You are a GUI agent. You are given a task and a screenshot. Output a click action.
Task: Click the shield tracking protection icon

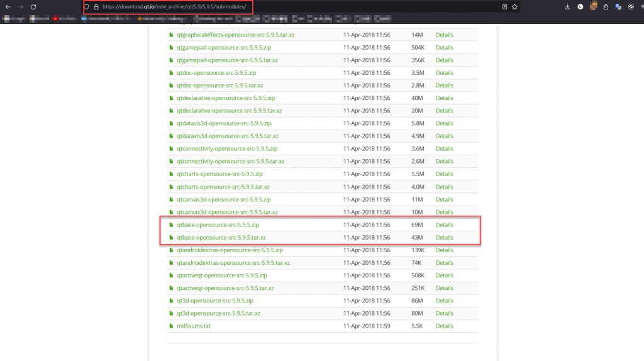coord(87,7)
